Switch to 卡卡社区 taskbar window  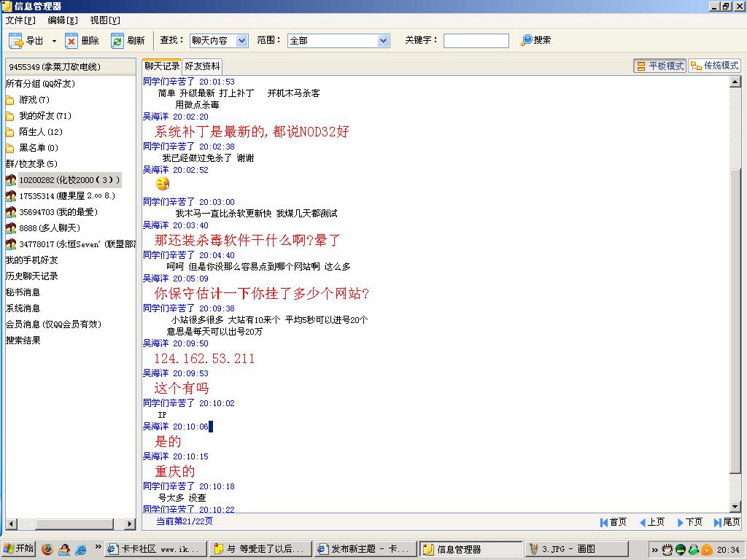tap(156, 549)
